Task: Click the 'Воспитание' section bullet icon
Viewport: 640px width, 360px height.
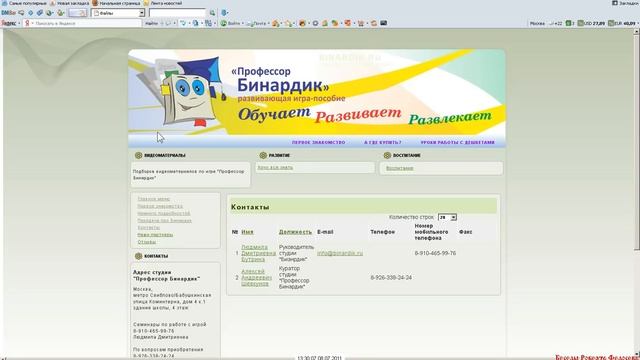Action: (387, 156)
